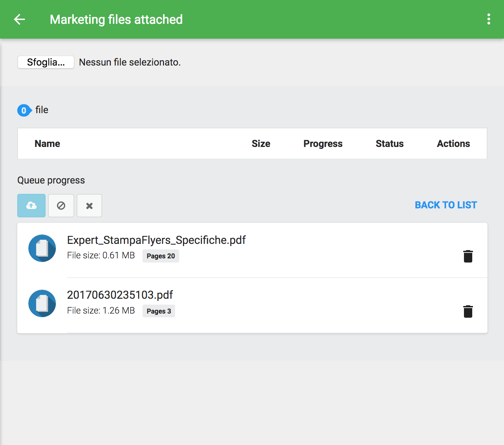
Task: Delete Expert_StampaFlyers_Specifiche.pdf with its trash icon
Action: point(468,256)
